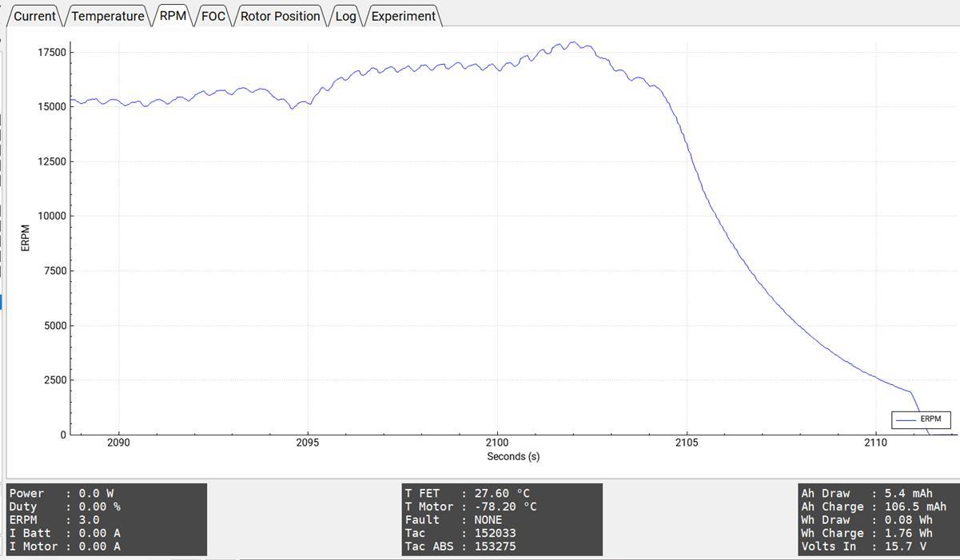The width and height of the screenshot is (960, 560).
Task: Toggle the ERPM trace via legend entry
Action: click(929, 419)
